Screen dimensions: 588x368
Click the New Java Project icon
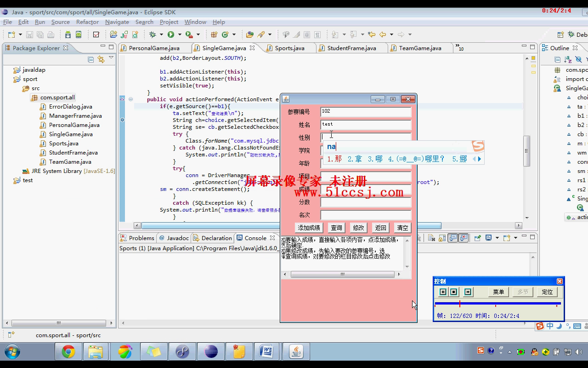(113, 34)
